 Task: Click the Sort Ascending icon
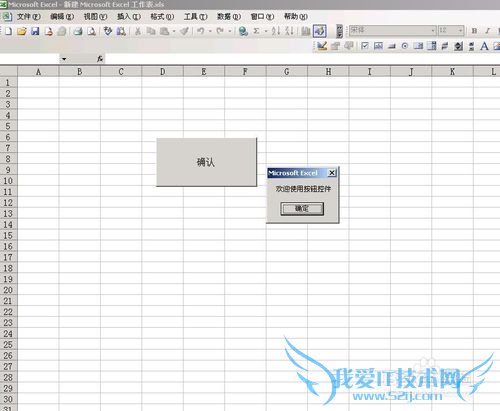[276, 31]
